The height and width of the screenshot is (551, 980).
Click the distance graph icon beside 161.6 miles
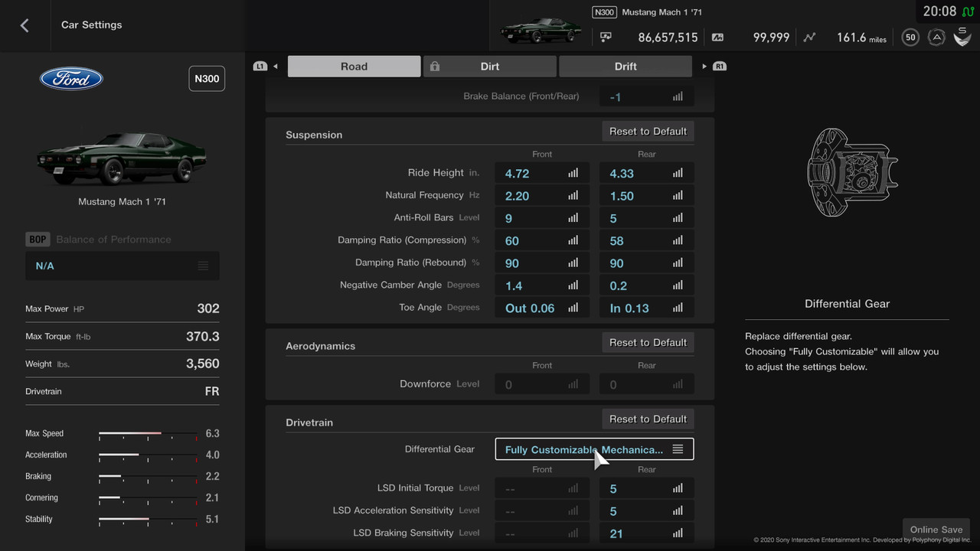coord(810,37)
